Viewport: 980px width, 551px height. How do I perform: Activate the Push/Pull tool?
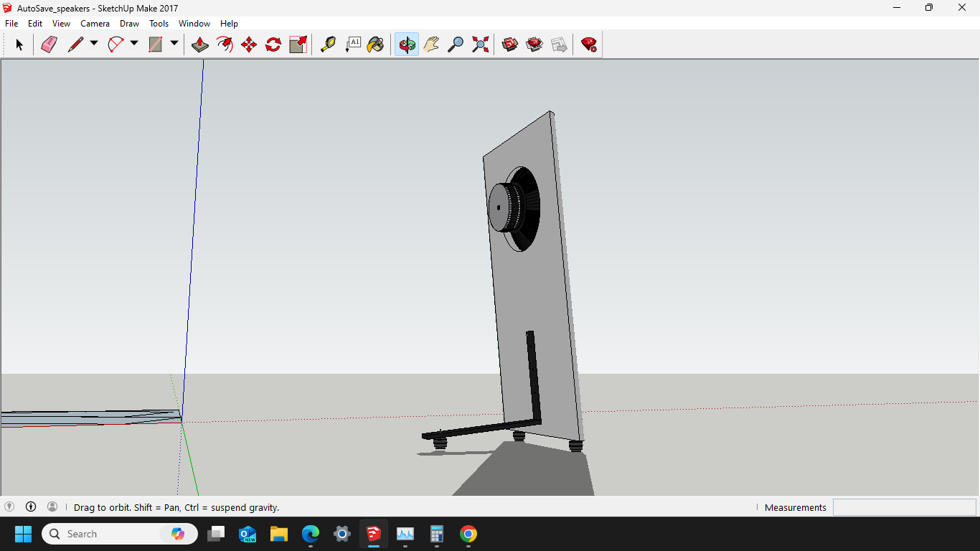(199, 44)
